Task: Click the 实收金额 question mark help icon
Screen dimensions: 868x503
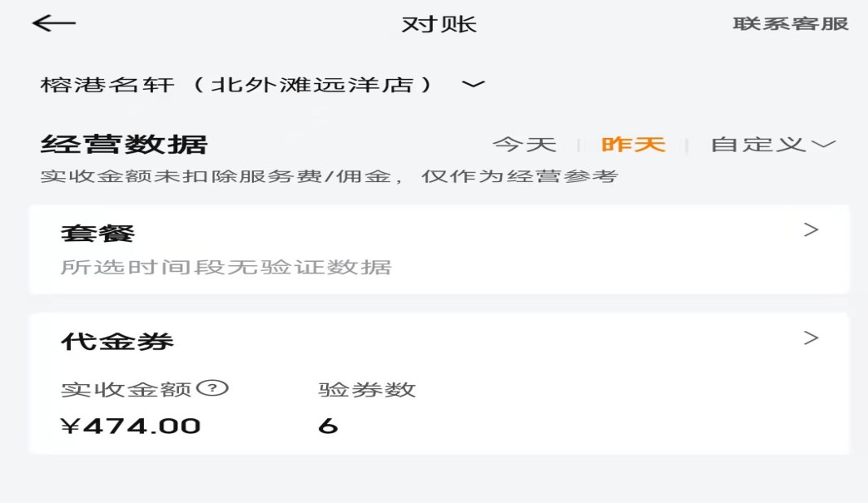Action: (x=216, y=387)
